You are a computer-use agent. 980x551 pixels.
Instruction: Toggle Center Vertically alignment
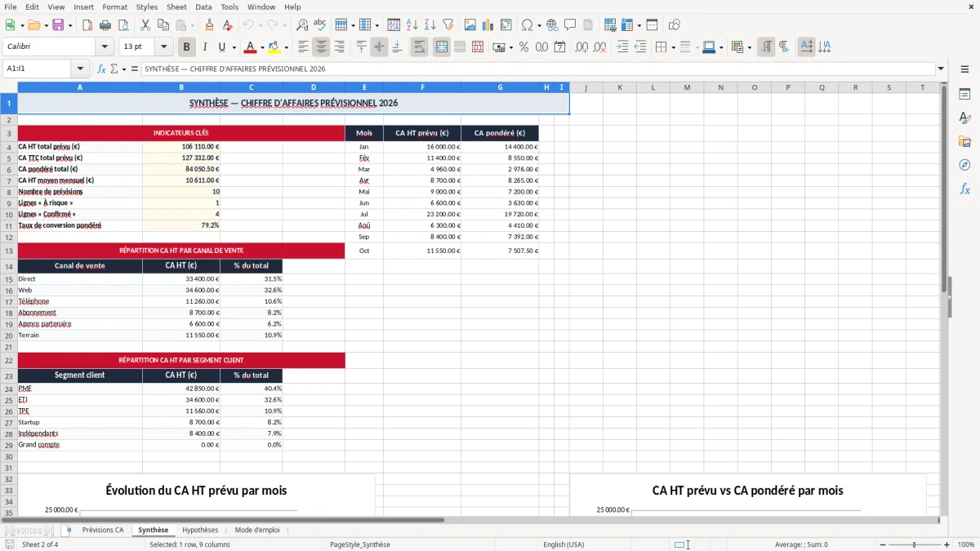pos(379,47)
